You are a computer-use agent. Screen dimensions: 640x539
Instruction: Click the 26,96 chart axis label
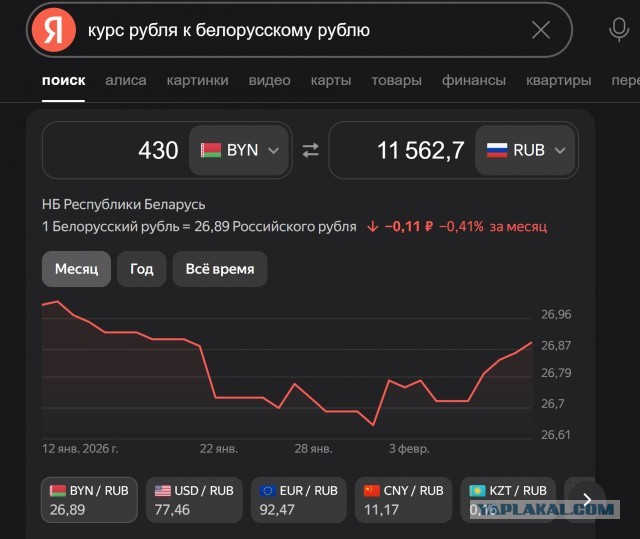tap(556, 314)
